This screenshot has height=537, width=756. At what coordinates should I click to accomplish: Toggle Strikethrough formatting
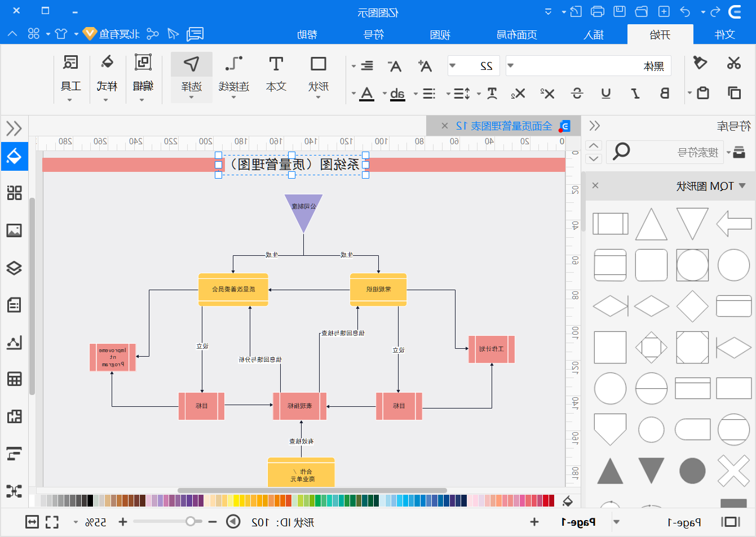pyautogui.click(x=577, y=93)
